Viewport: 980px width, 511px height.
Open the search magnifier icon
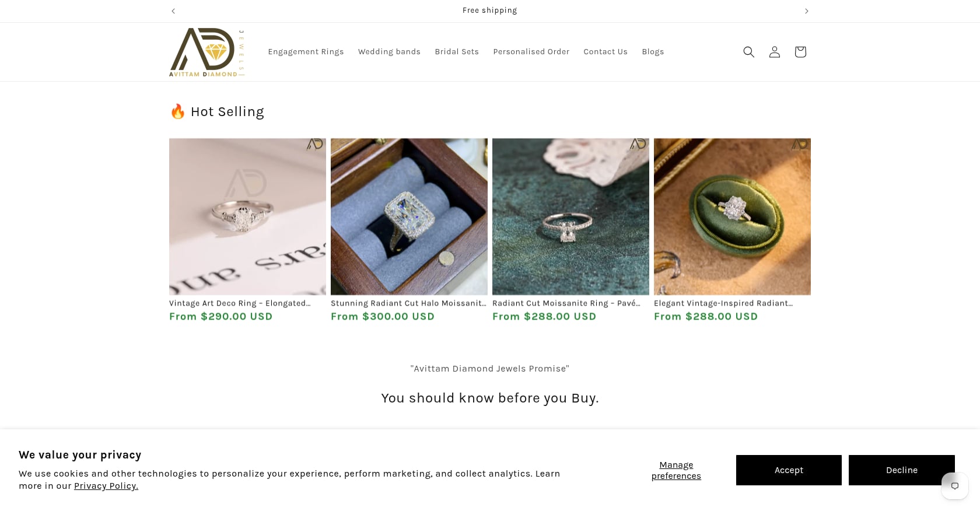tap(748, 52)
